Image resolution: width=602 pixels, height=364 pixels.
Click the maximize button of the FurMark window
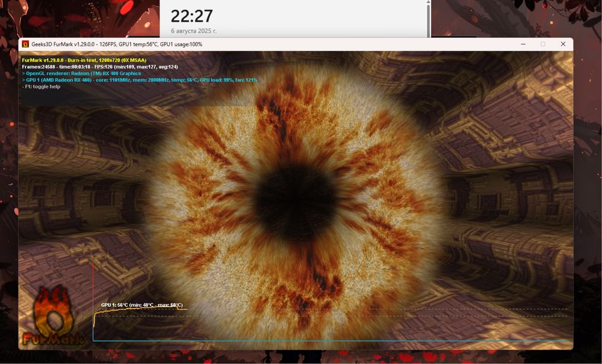pos(543,44)
